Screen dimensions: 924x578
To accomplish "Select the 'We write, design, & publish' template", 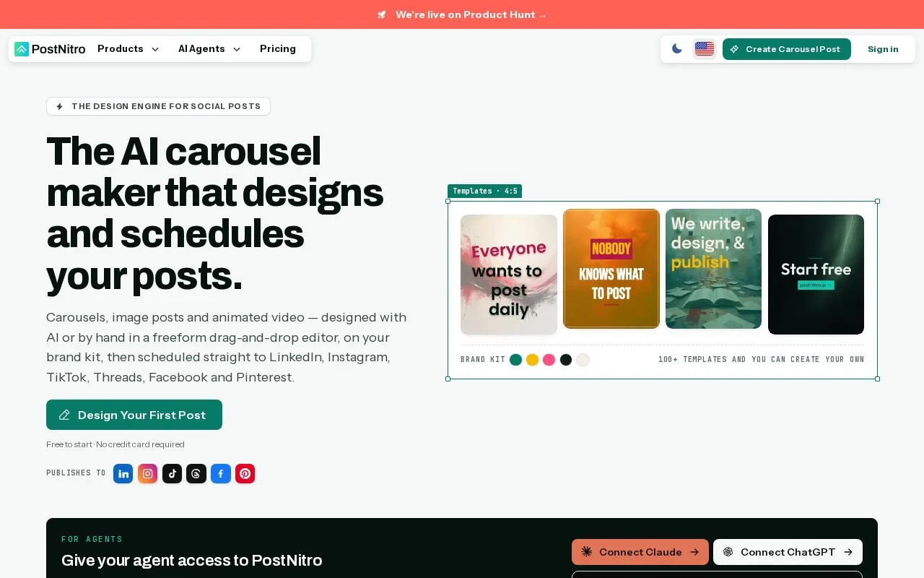I will click(x=713, y=269).
